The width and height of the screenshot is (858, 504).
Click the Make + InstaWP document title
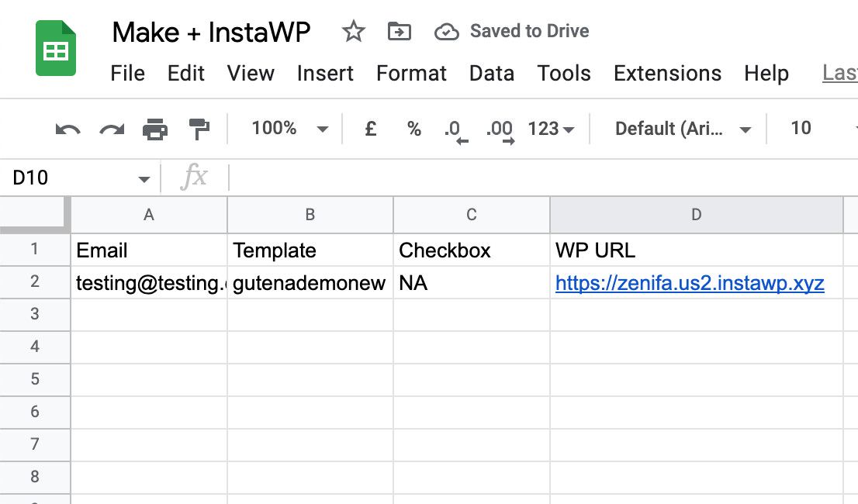coord(211,33)
